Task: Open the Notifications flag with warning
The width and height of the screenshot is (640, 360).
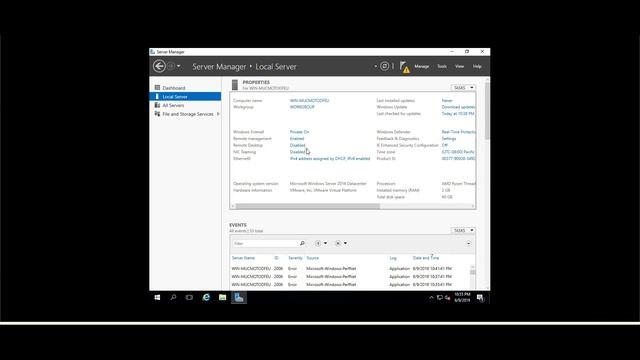Action: point(404,67)
